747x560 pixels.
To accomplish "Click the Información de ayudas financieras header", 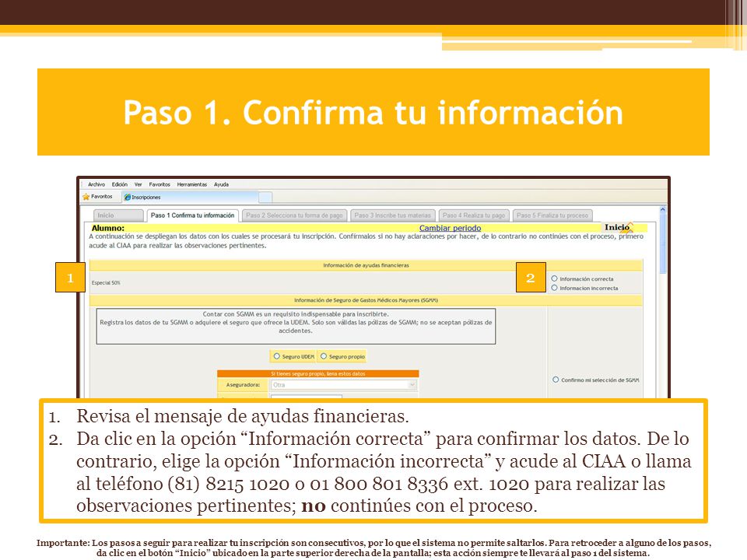I will pyautogui.click(x=366, y=265).
